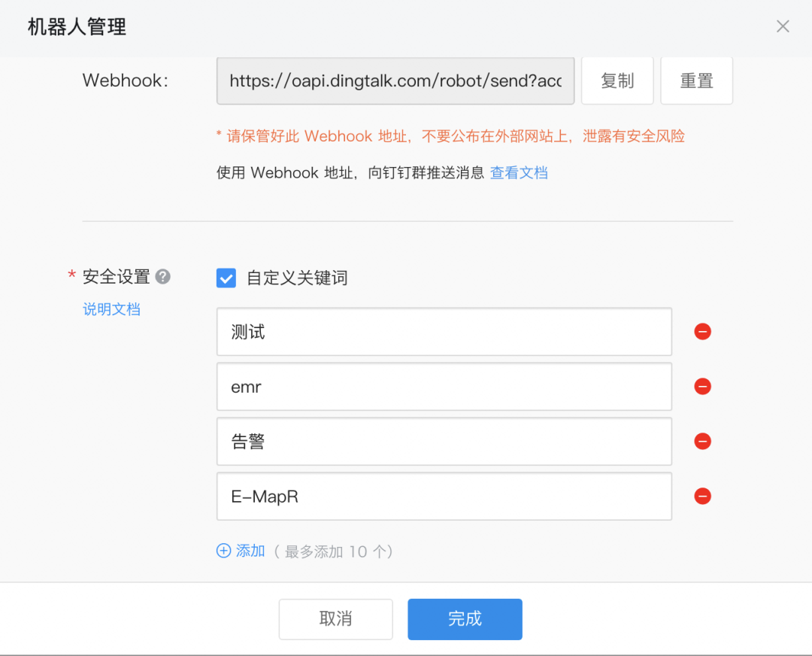
Task: Edit the 告警 keyword field
Action: (x=444, y=442)
